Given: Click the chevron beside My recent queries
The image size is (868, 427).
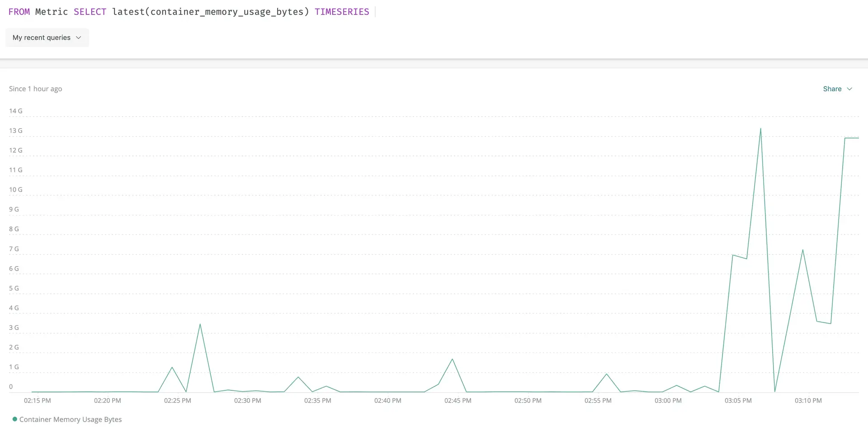Looking at the screenshot, I should pos(79,38).
